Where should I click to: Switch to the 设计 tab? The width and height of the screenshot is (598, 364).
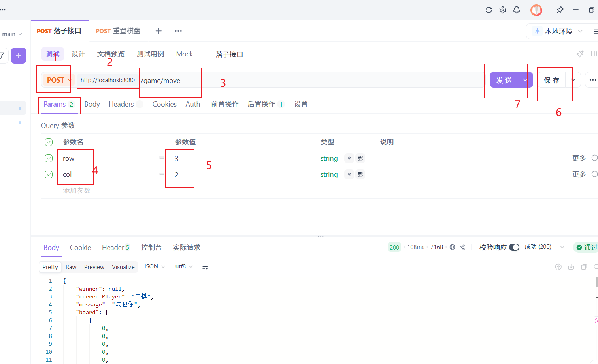78,54
